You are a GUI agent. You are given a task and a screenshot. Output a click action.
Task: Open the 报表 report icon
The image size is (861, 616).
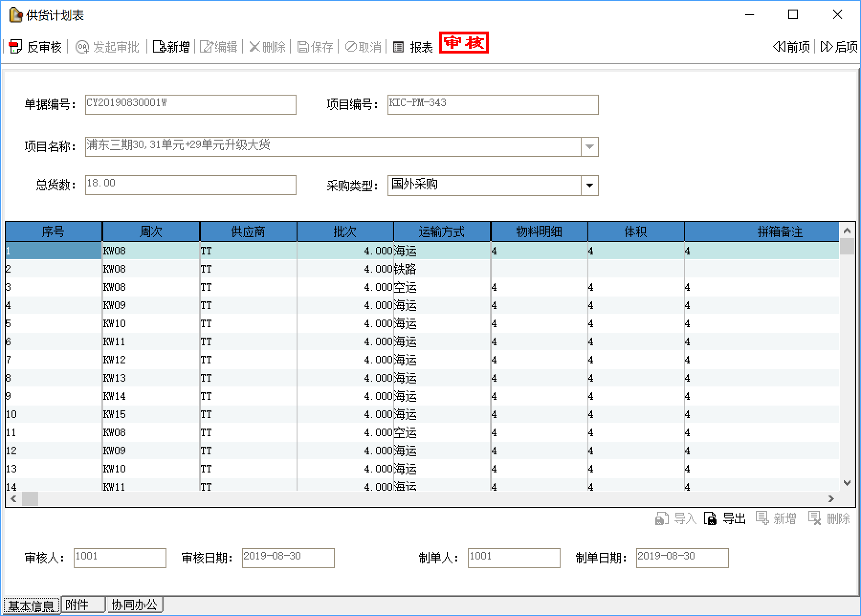coord(398,46)
